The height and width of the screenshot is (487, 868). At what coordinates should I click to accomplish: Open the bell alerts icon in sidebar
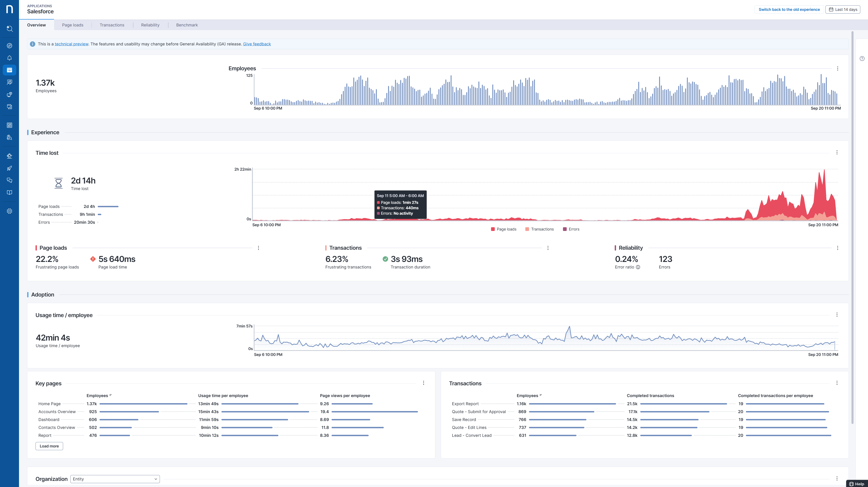coord(9,58)
